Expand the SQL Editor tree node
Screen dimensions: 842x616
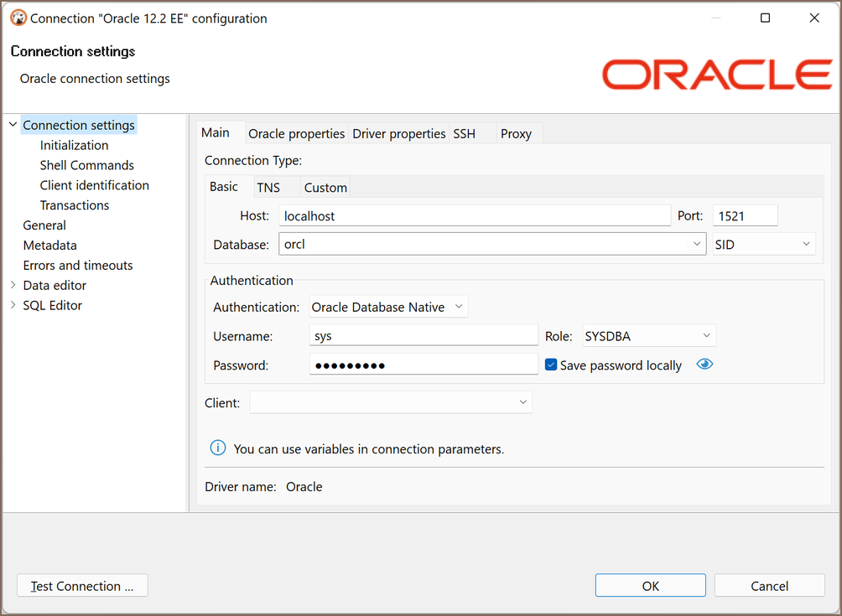[13, 305]
